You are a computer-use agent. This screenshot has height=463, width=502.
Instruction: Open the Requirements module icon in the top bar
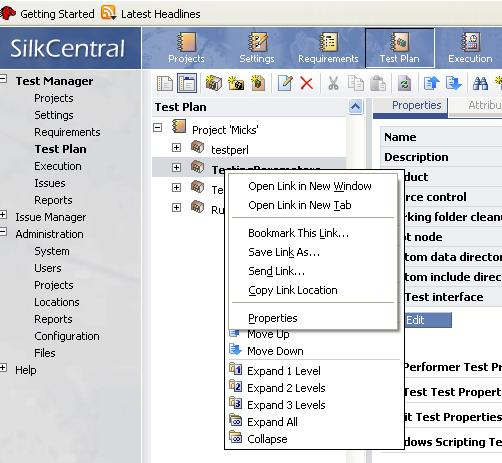click(x=328, y=48)
